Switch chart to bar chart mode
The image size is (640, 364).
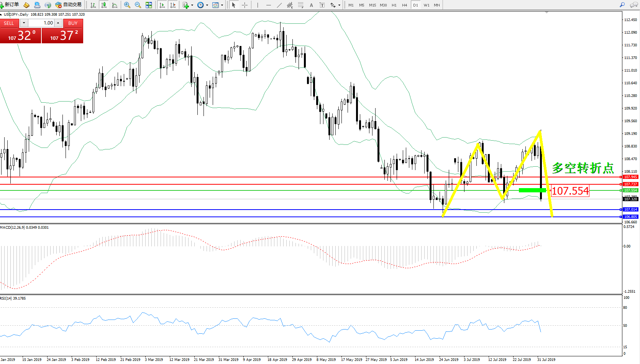coord(93,5)
